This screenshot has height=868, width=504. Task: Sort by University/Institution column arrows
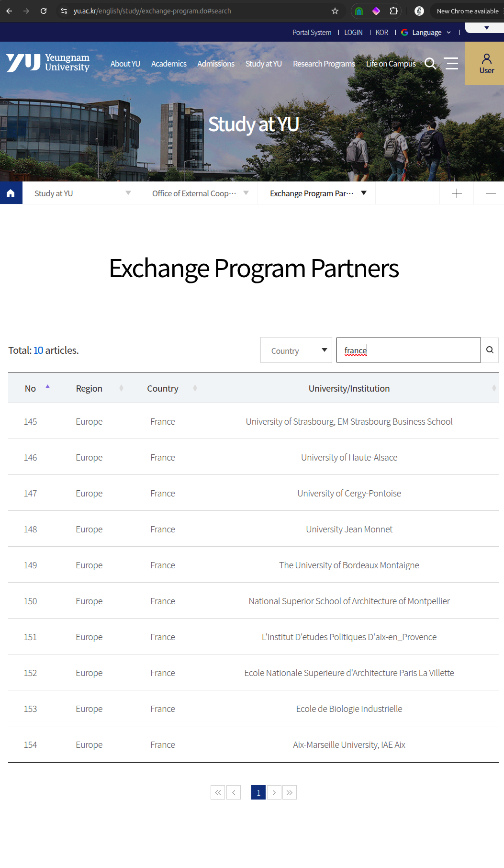pyautogui.click(x=494, y=388)
